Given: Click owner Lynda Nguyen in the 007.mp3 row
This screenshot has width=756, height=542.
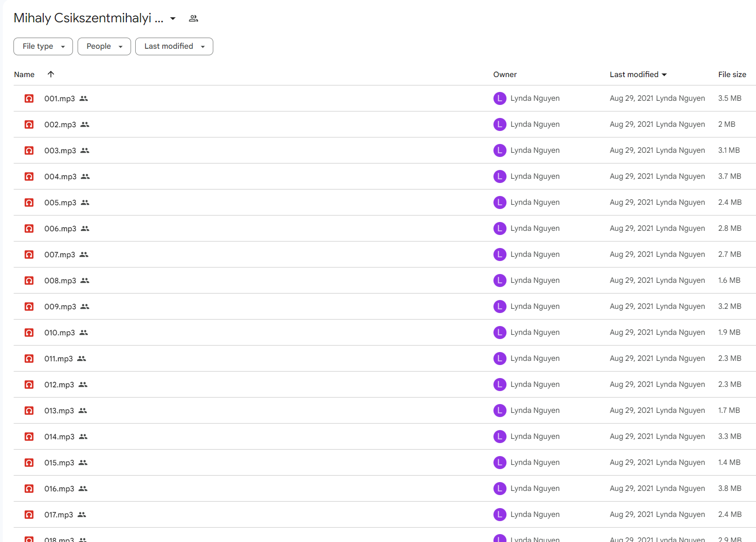Looking at the screenshot, I should pyautogui.click(x=535, y=255).
